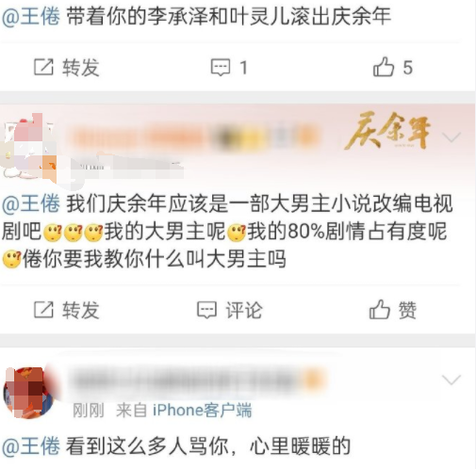Tap 评论 to comment on the 大男主 post
The image size is (476, 469).
coord(229,310)
